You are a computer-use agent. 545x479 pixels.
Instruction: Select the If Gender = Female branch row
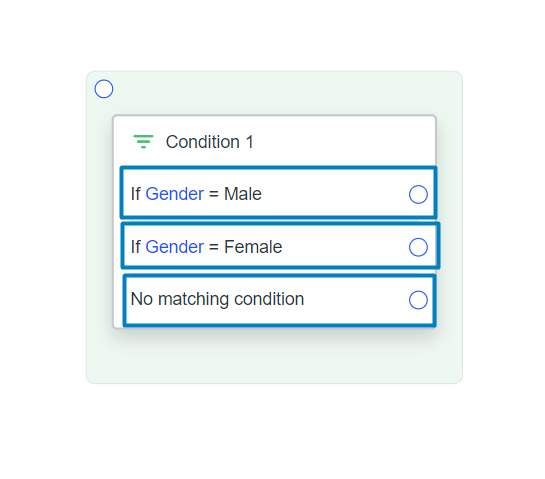coord(280,246)
